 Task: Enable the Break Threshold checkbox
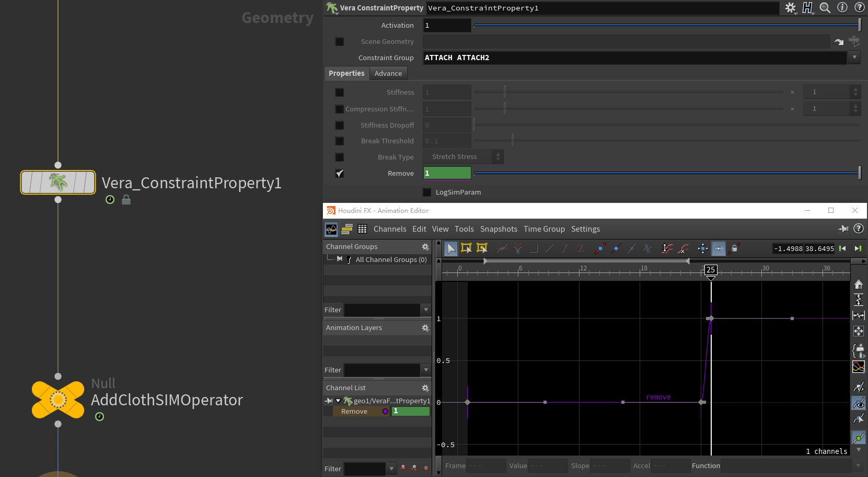tap(340, 141)
